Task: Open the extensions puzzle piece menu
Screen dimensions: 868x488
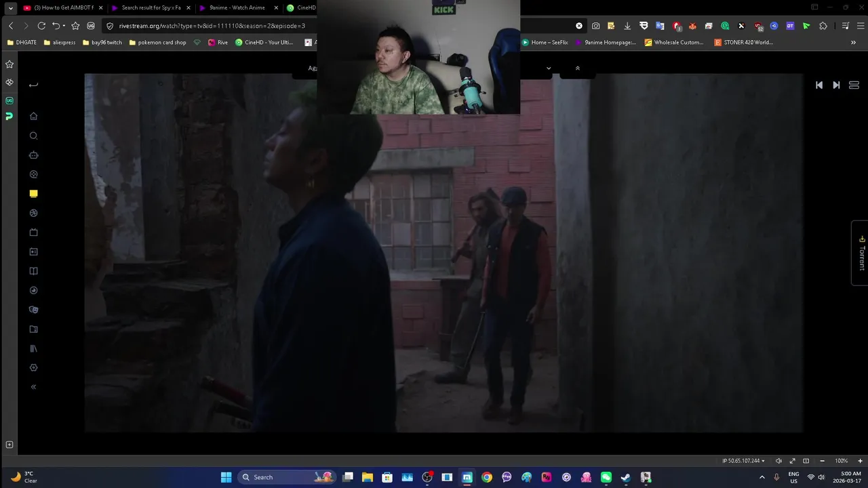Action: 823,26
